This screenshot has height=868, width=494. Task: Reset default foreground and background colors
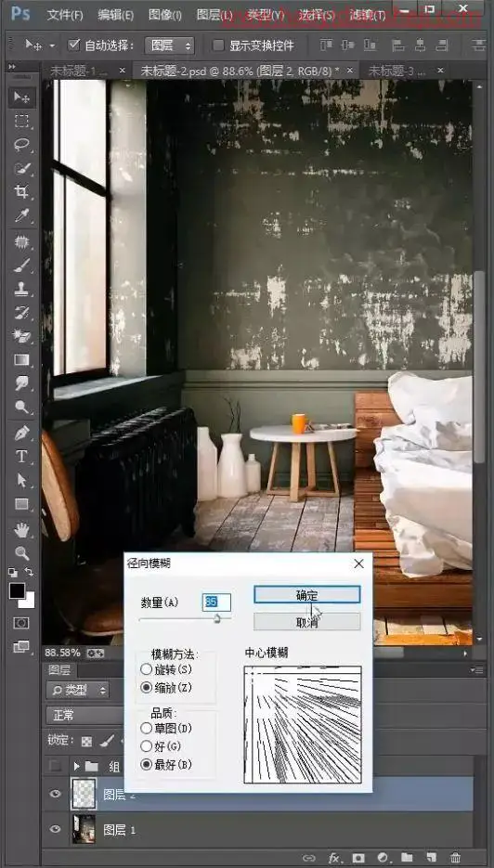pos(13,571)
